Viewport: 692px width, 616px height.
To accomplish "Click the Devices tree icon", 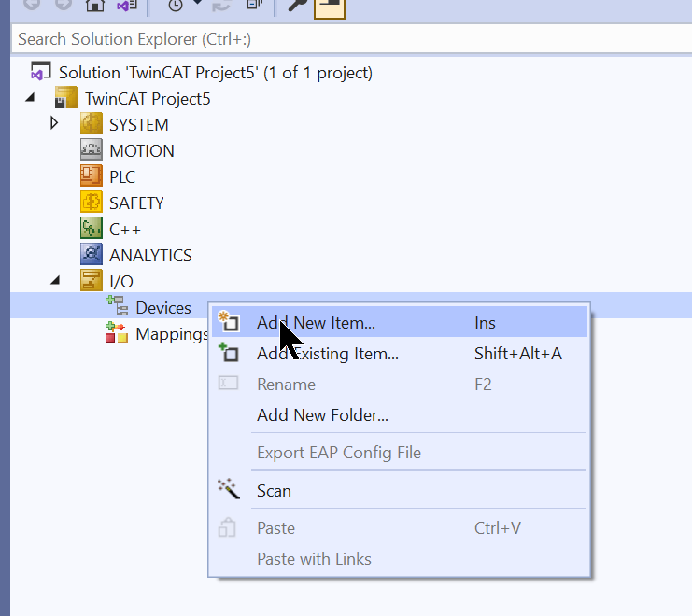I will point(117,306).
